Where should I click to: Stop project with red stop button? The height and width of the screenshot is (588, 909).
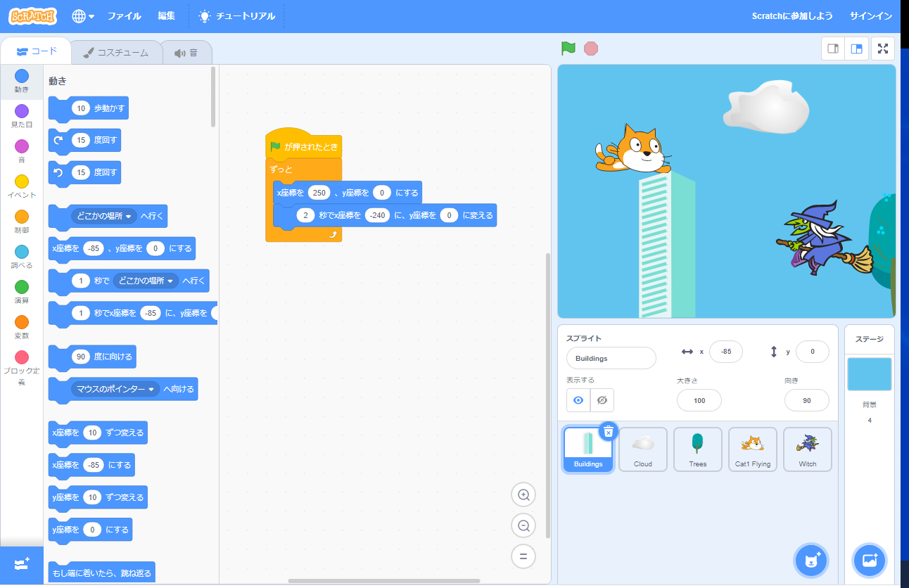[x=591, y=49]
